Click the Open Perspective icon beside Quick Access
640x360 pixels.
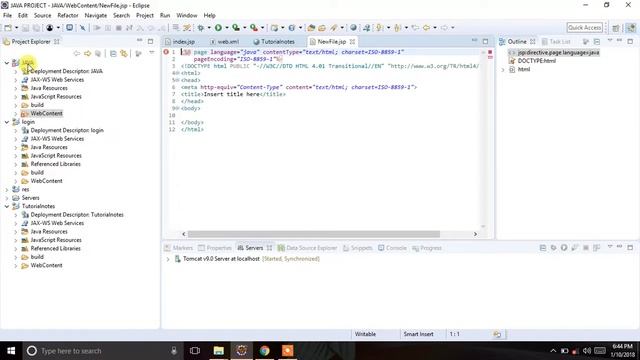coord(616,28)
